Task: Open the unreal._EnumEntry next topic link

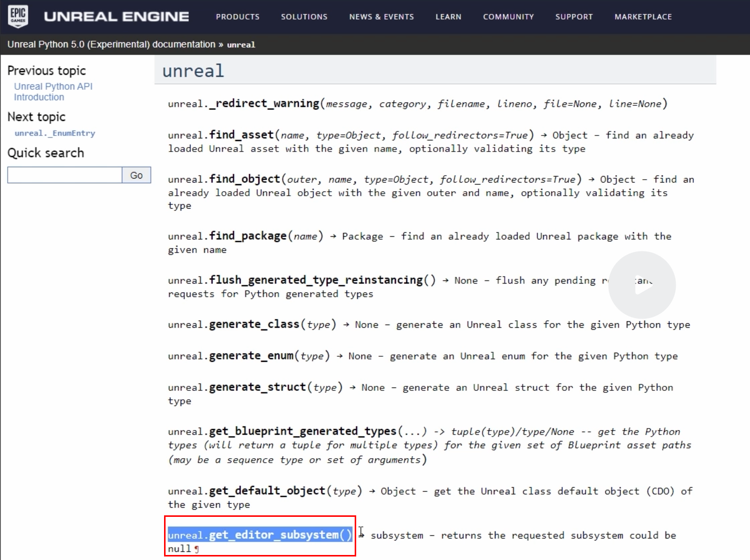Action: 55,133
